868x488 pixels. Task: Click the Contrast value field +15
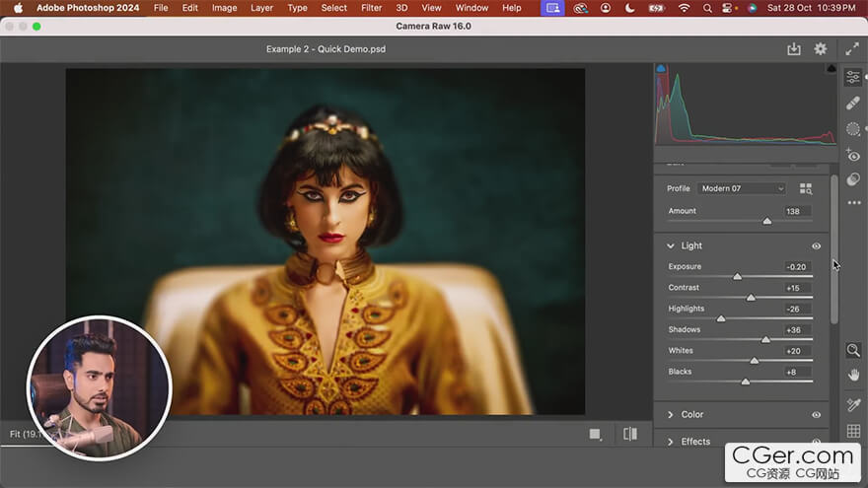coord(797,288)
